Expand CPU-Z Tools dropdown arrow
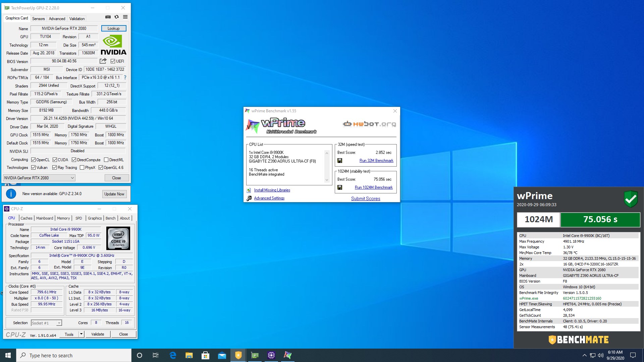 coord(81,334)
